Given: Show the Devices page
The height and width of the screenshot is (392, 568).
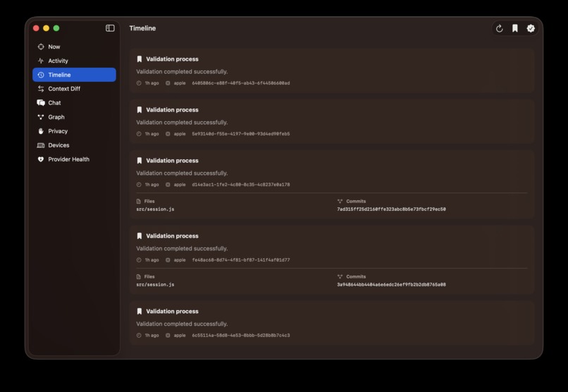Looking at the screenshot, I should pos(74,145).
